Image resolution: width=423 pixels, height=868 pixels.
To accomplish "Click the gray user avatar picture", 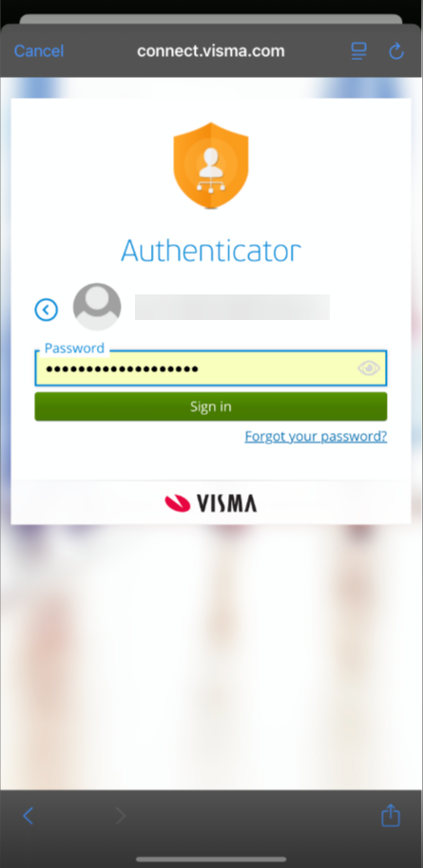I will tap(97, 307).
